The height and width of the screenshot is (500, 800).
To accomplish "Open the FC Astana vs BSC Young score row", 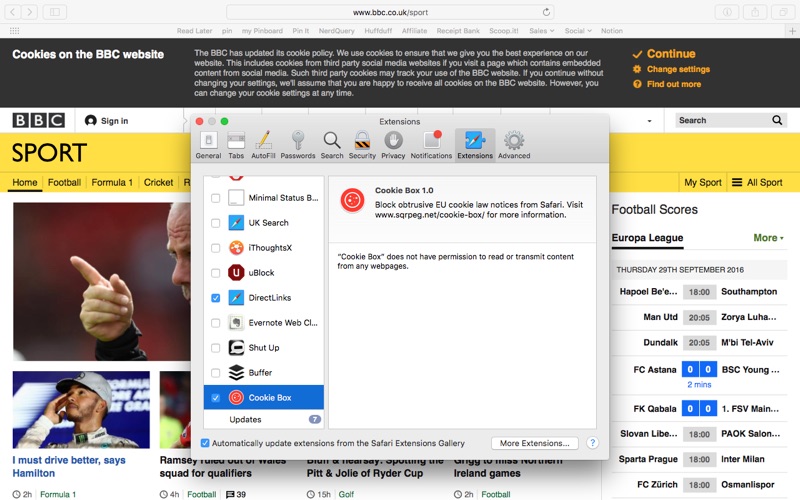I will 699,375.
